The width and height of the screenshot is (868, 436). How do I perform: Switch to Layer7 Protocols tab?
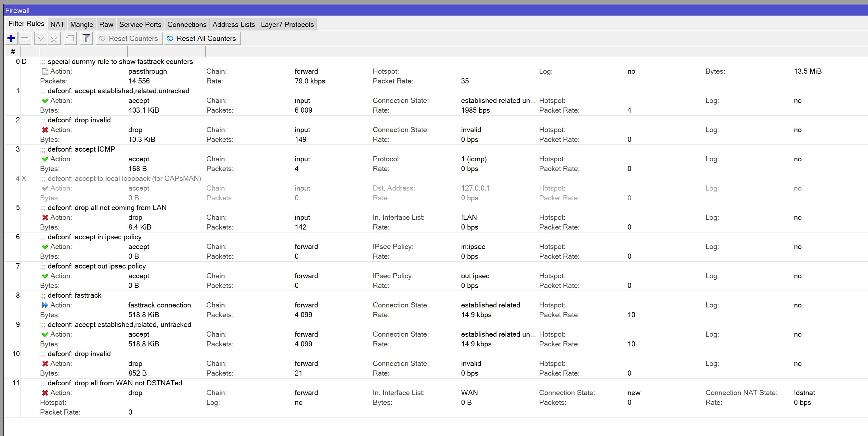pos(287,24)
